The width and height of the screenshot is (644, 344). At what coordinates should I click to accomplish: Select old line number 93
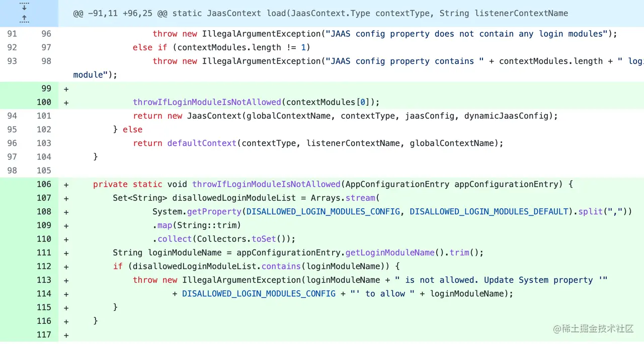12,61
